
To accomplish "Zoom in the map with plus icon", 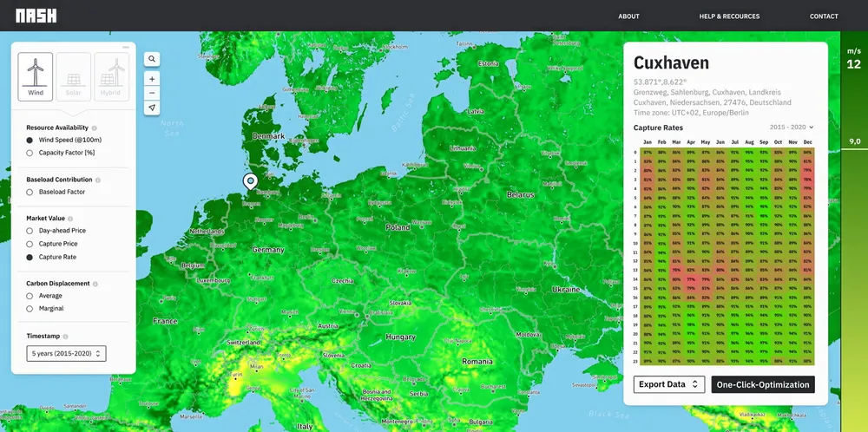I will (152, 78).
